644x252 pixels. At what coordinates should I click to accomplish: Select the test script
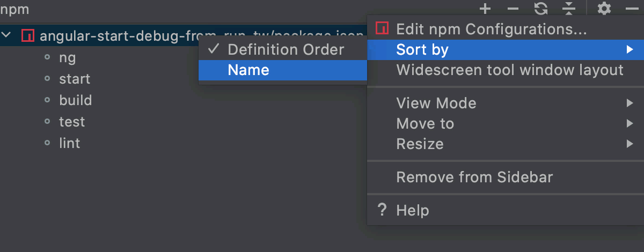pos(72,122)
